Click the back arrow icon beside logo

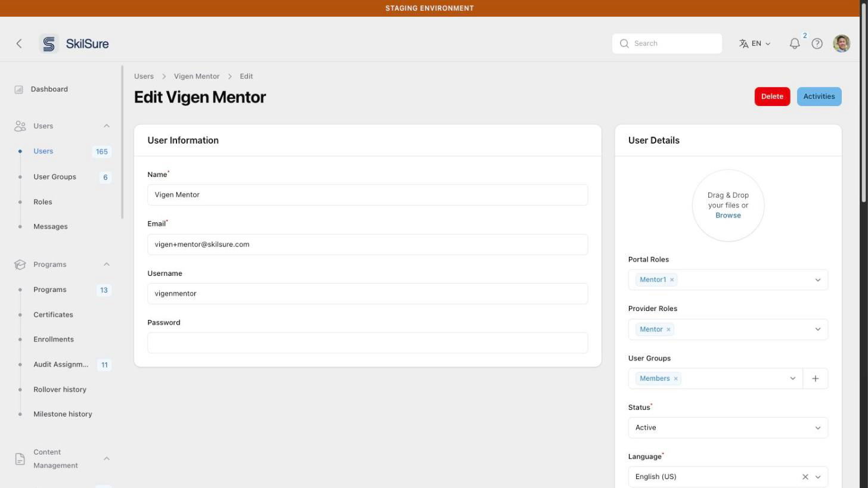point(19,43)
